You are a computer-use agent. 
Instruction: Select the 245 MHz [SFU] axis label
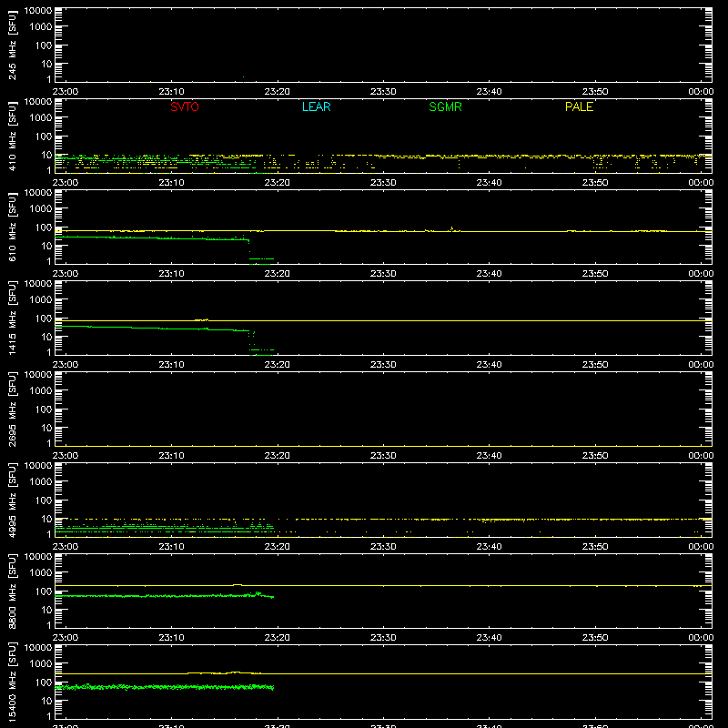[12, 45]
